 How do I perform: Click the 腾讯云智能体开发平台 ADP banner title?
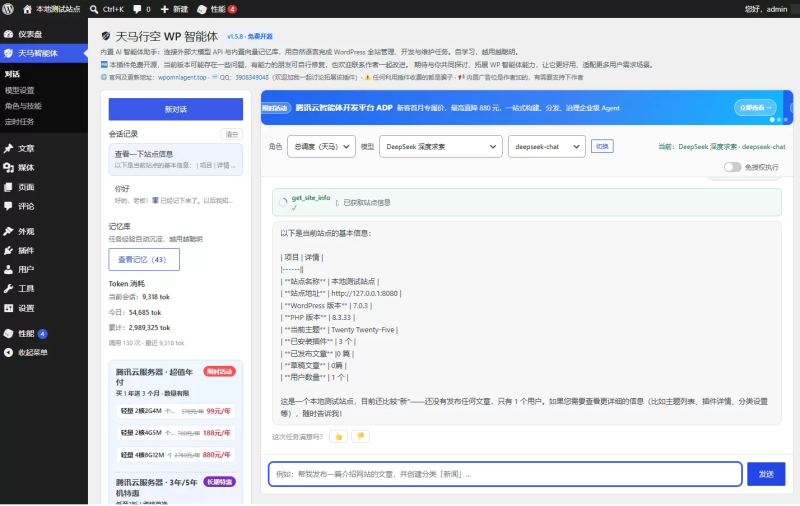click(344, 108)
